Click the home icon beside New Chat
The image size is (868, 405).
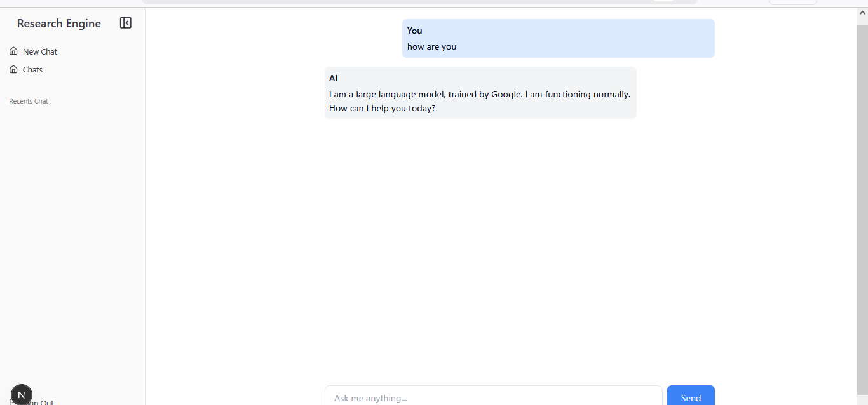point(13,51)
